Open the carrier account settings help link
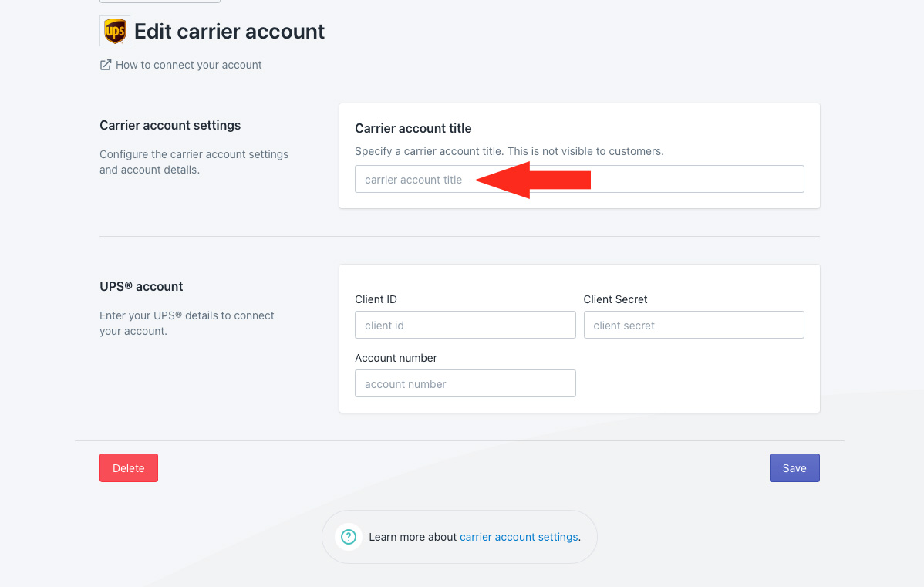The image size is (924, 587). pos(518,537)
